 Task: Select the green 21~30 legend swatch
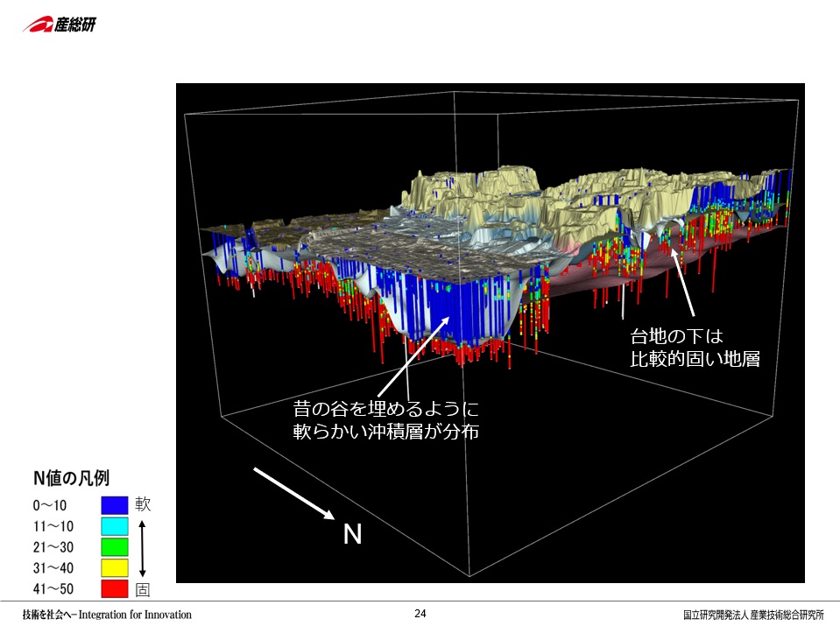click(x=115, y=547)
